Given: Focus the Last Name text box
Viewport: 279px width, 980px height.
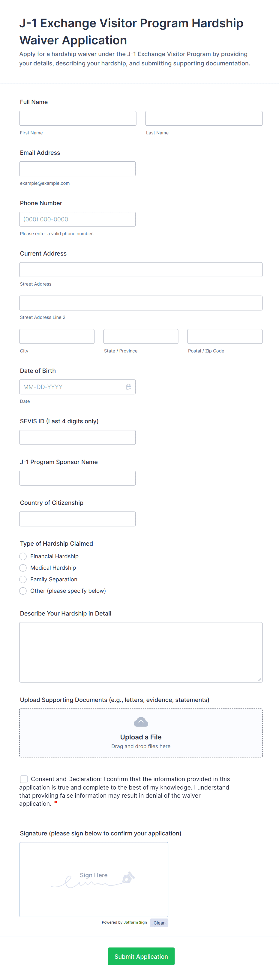Looking at the screenshot, I should (204, 118).
